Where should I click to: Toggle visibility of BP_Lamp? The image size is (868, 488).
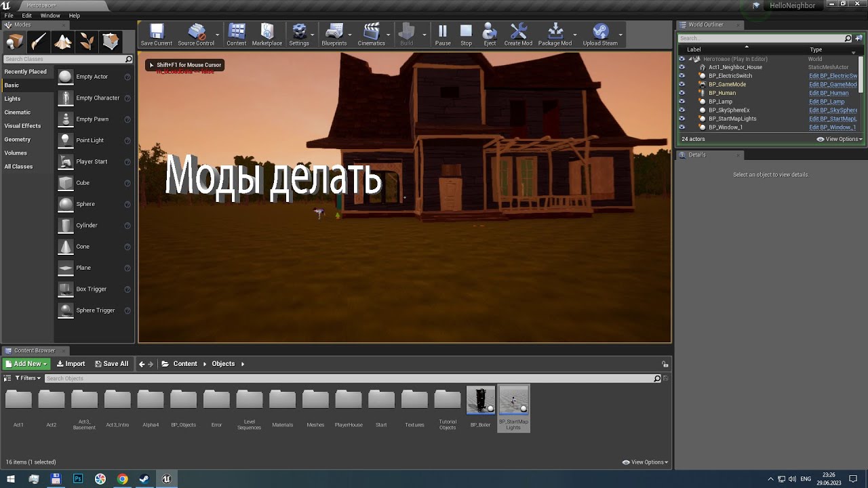click(682, 102)
